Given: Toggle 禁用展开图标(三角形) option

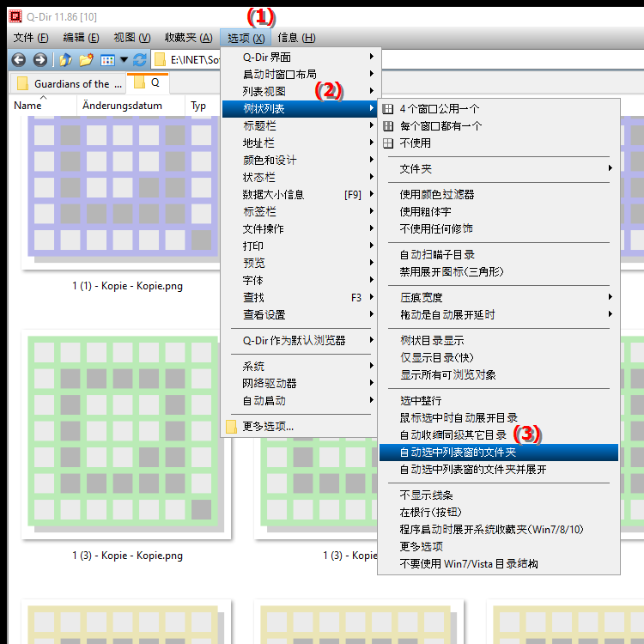Looking at the screenshot, I should 498,272.
